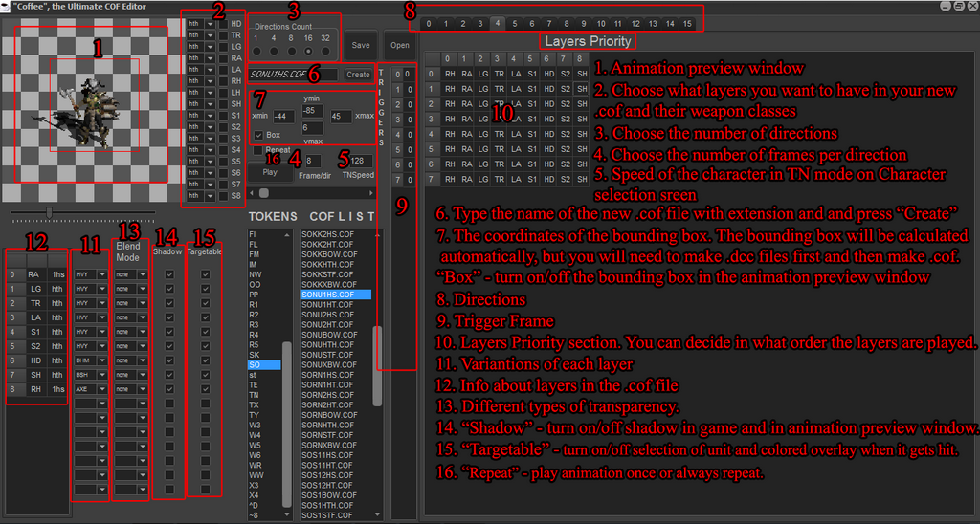The width and height of the screenshot is (980, 524).
Task: Select the TN token in Tokens list
Action: (264, 395)
